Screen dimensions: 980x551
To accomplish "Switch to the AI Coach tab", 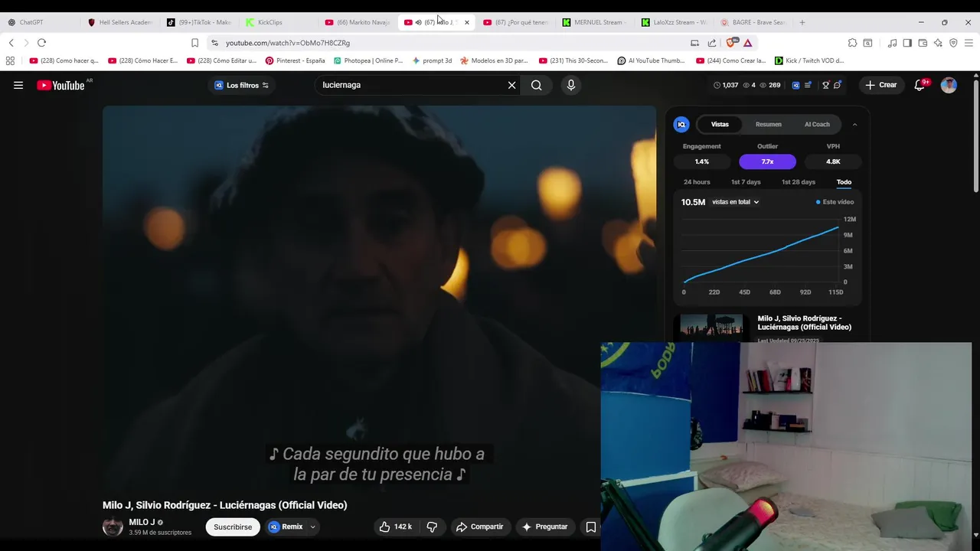I will coord(817,124).
